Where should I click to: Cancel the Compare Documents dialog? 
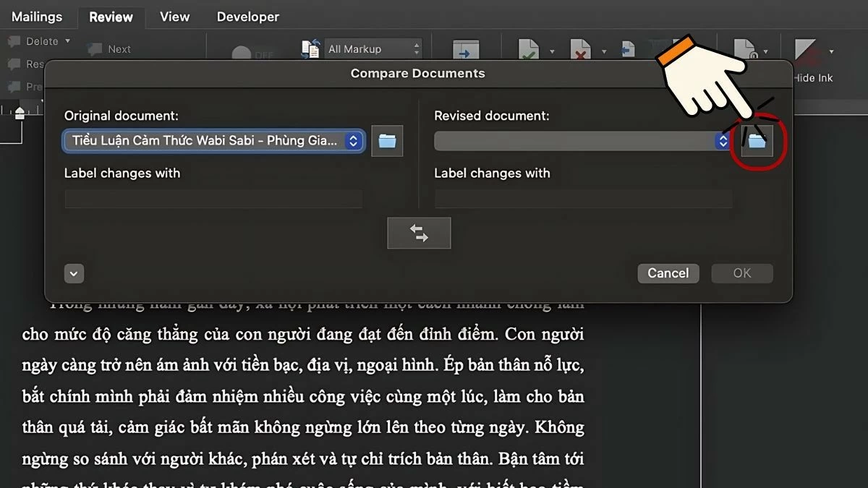click(668, 273)
